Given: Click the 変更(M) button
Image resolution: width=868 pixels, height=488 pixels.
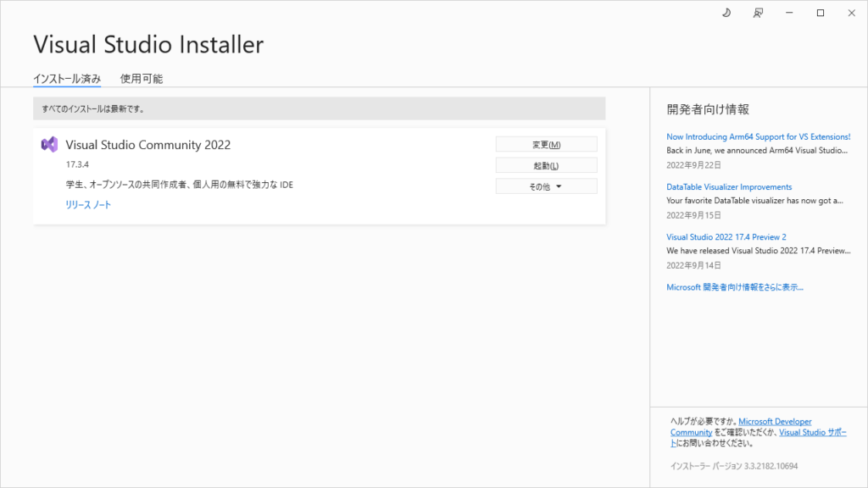Looking at the screenshot, I should click(547, 144).
